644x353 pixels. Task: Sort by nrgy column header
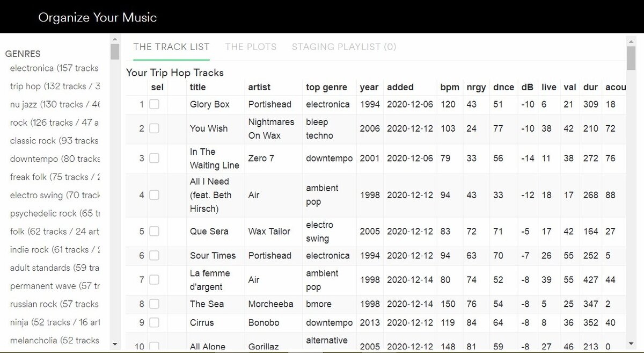point(476,87)
